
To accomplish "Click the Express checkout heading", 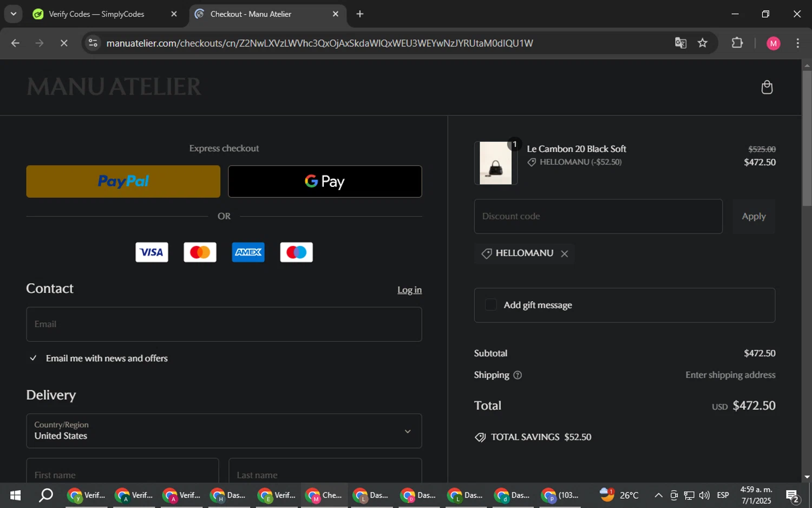I will (x=224, y=148).
